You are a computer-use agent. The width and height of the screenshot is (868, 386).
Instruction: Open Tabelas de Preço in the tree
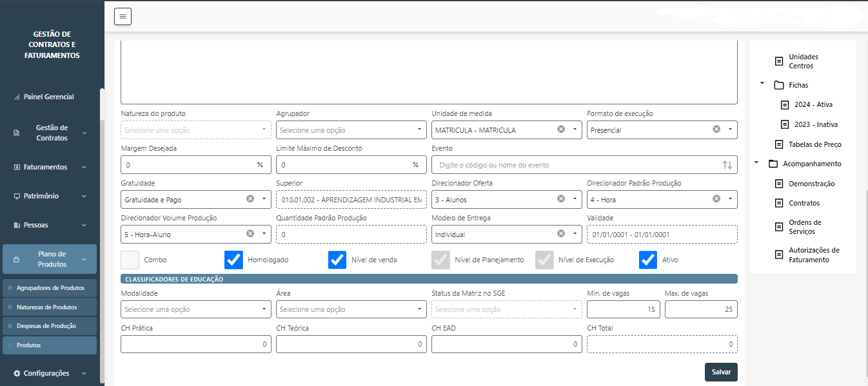(x=814, y=144)
